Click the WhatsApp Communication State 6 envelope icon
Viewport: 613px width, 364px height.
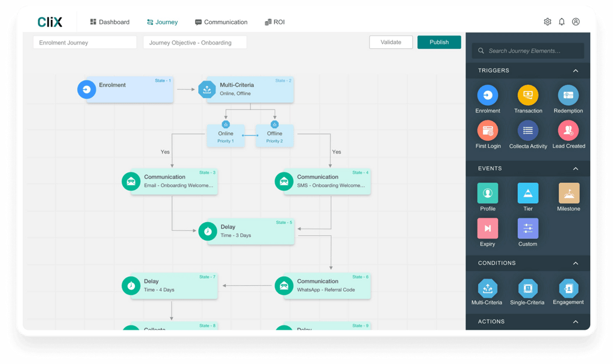284,286
